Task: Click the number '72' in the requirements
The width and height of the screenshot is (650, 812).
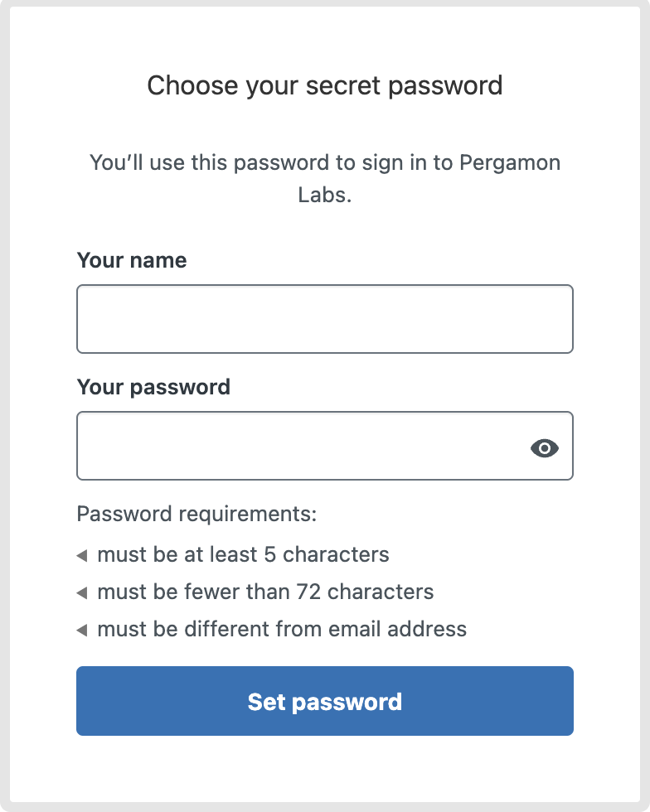Action: [308, 592]
